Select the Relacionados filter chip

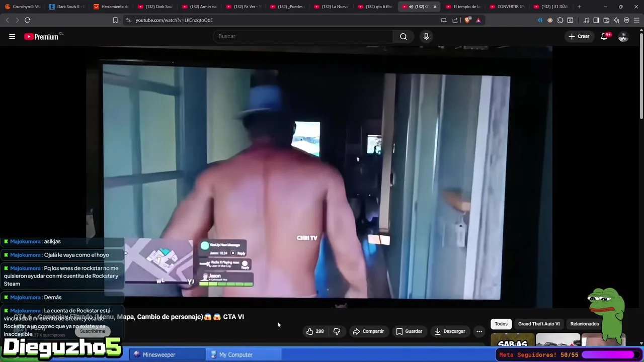(x=585, y=324)
